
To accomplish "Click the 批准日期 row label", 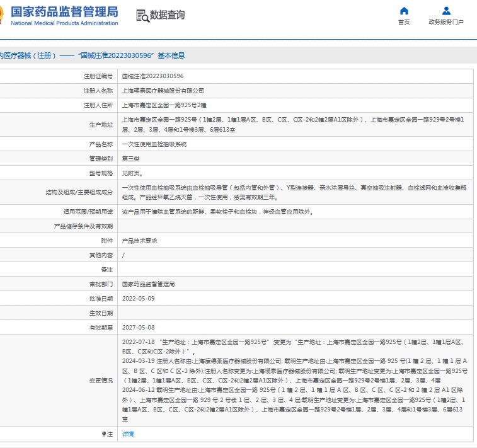I will [101, 299].
